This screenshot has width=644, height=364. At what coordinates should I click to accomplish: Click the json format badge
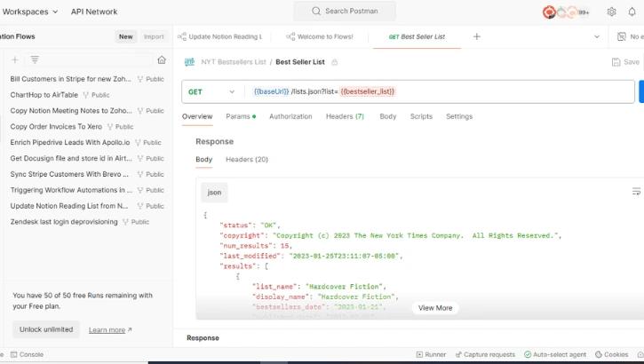[214, 193]
